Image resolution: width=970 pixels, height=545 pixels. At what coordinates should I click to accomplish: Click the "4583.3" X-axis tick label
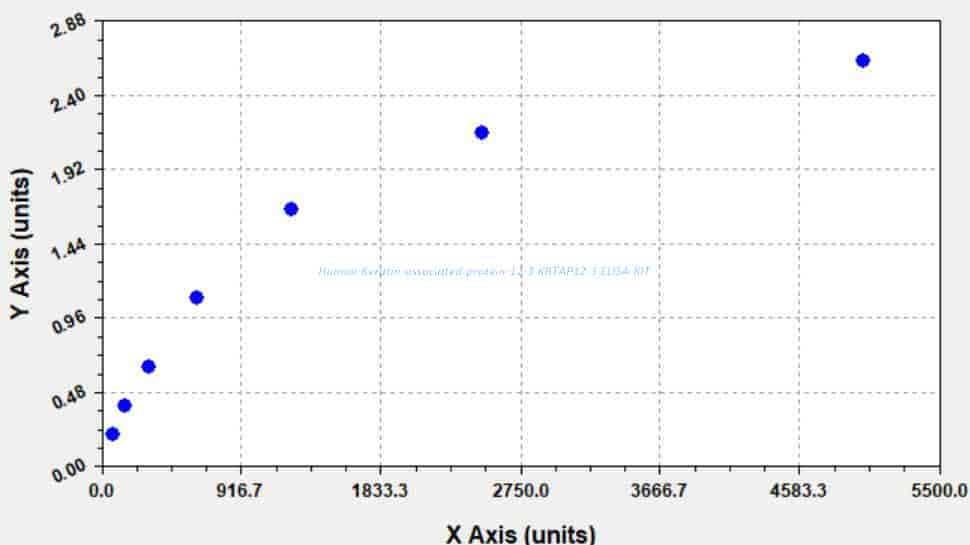(798, 491)
